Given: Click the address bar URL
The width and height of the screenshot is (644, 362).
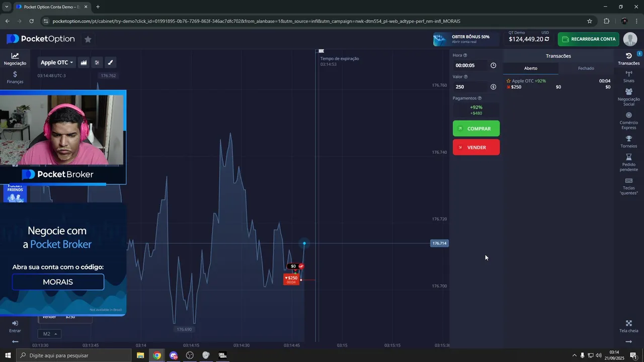Looking at the screenshot, I should [256, 21].
